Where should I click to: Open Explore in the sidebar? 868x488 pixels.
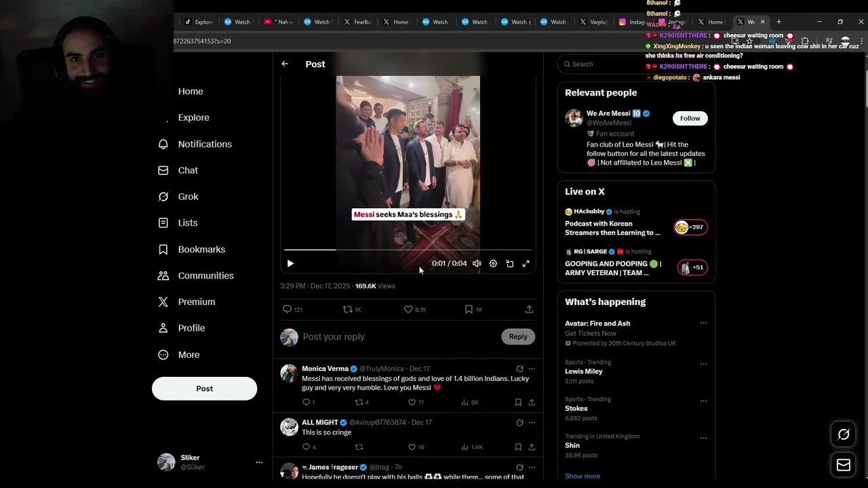193,117
